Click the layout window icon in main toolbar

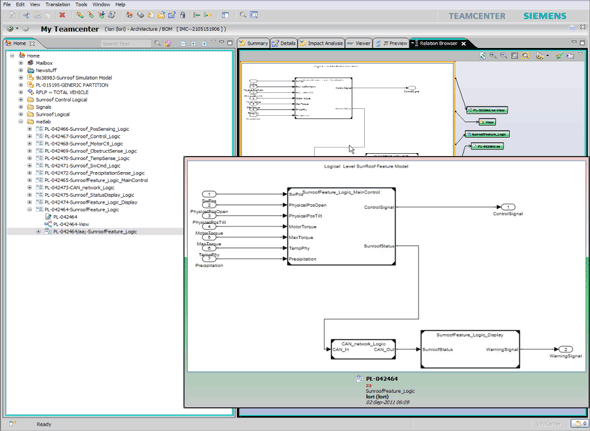[225, 15]
